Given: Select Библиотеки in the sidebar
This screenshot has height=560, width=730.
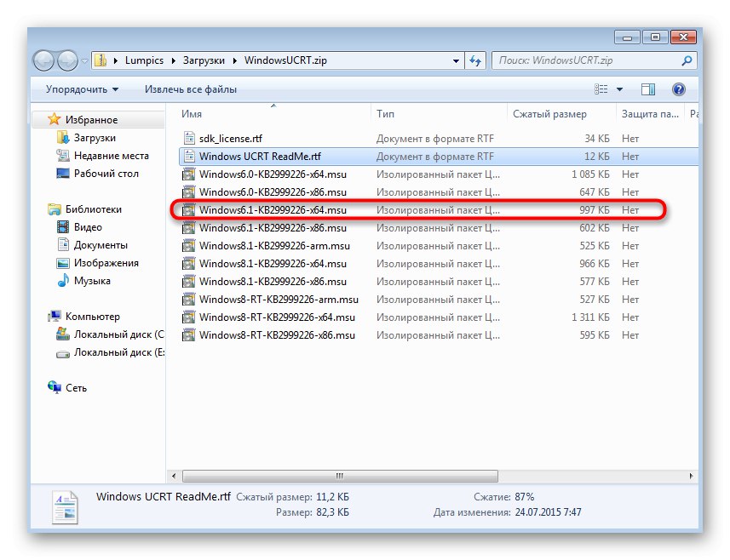Looking at the screenshot, I should tap(93, 209).
